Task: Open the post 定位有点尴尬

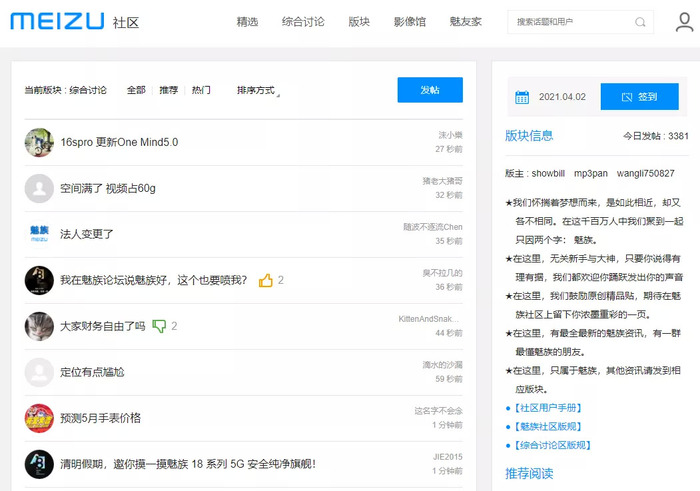Action: tap(92, 372)
